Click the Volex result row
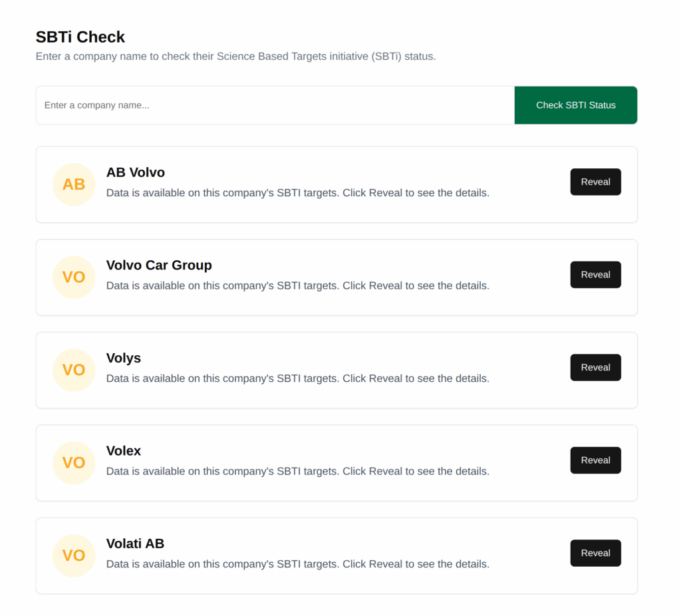This screenshot has height=616, width=681. tap(337, 463)
